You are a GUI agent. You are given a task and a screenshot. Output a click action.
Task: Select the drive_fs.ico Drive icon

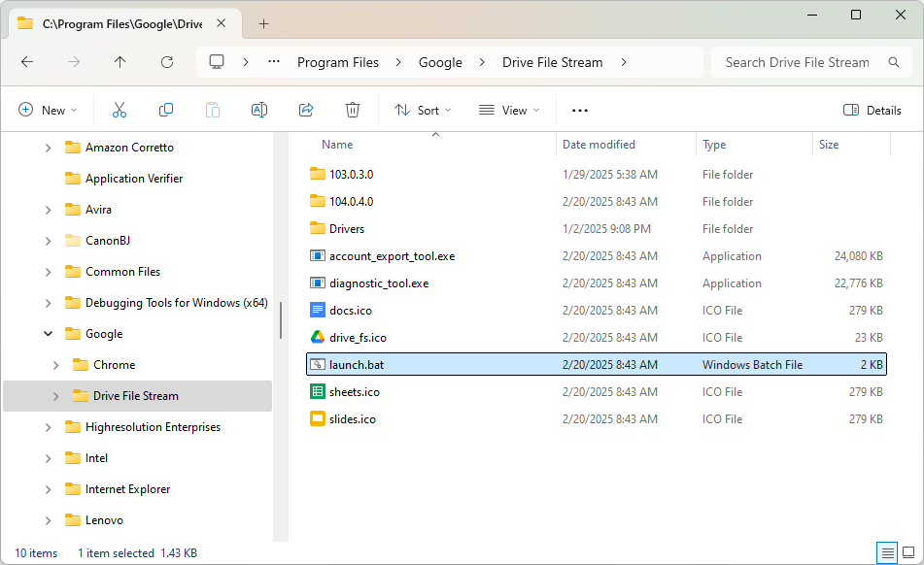[317, 337]
